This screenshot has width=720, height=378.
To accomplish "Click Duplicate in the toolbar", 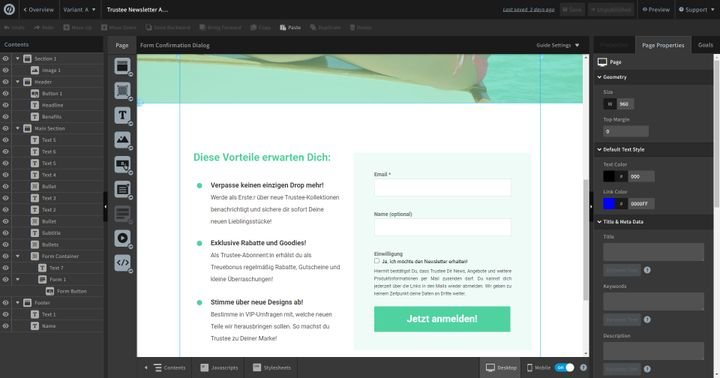I will coord(326,28).
